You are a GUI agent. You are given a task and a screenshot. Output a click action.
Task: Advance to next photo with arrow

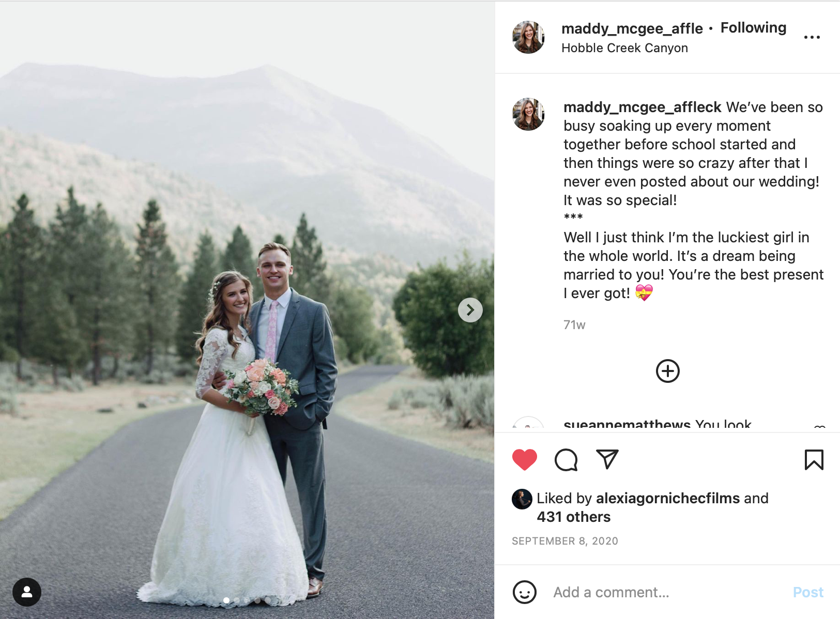click(470, 310)
